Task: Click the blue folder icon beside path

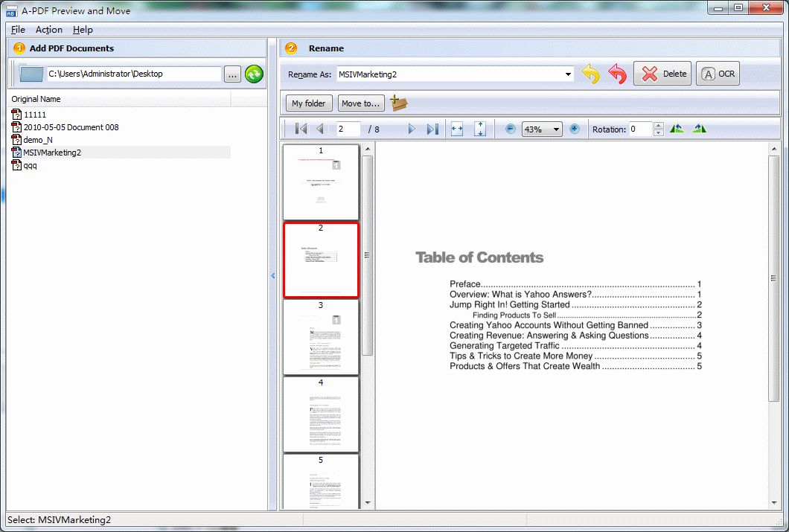Action: click(31, 74)
